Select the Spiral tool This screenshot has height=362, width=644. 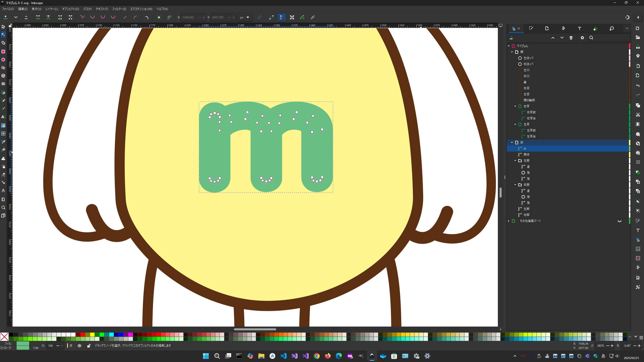click(3, 84)
